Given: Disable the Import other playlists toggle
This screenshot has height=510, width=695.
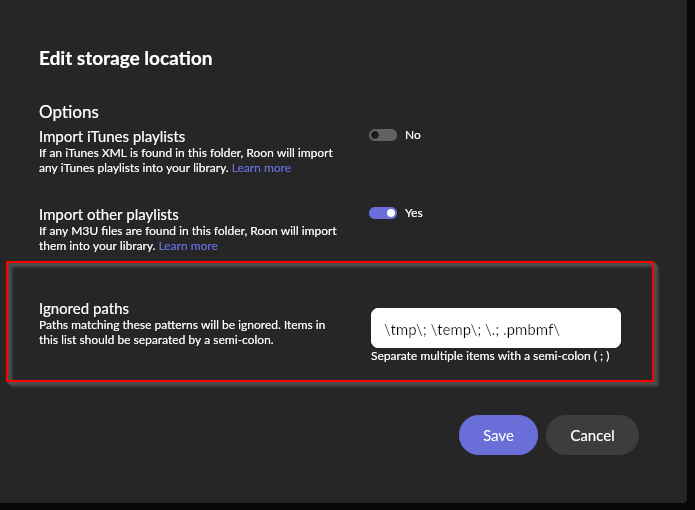Looking at the screenshot, I should tap(383, 213).
